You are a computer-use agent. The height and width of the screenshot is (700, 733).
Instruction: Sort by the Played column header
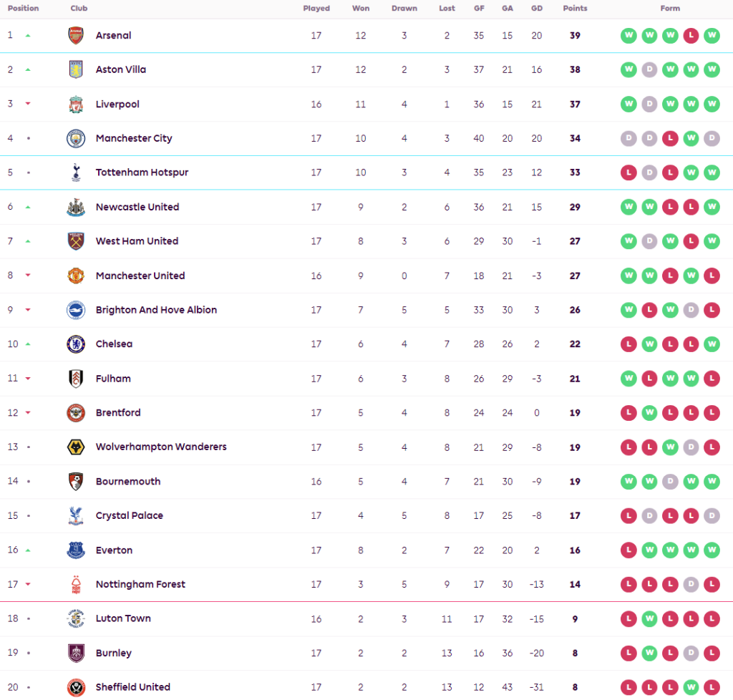tap(316, 9)
